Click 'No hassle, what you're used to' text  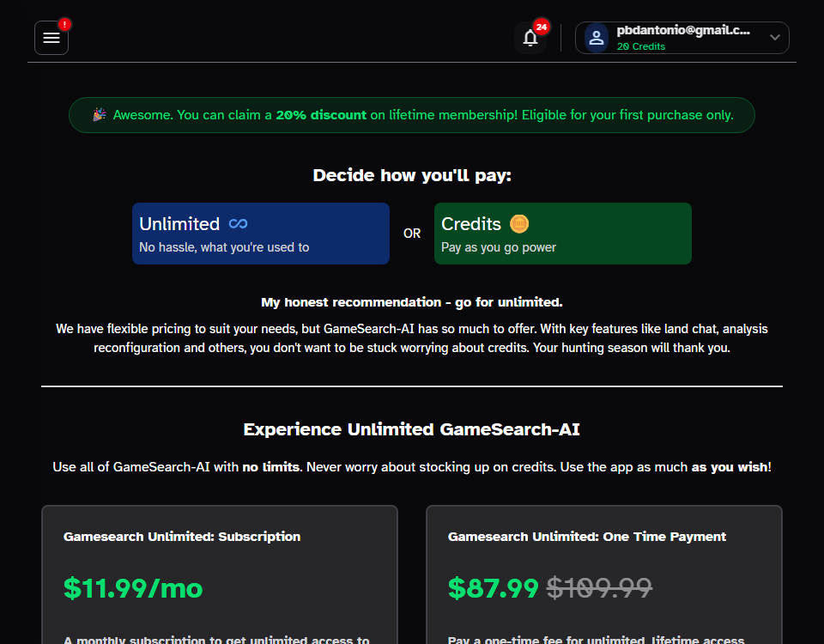tap(224, 247)
